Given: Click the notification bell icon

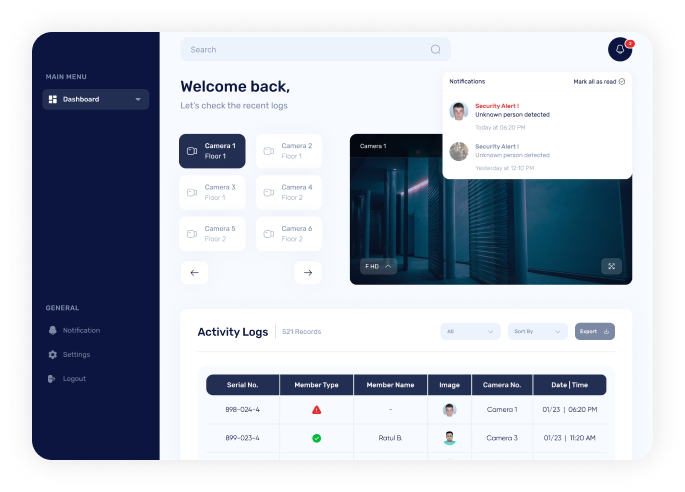Looking at the screenshot, I should coord(620,49).
